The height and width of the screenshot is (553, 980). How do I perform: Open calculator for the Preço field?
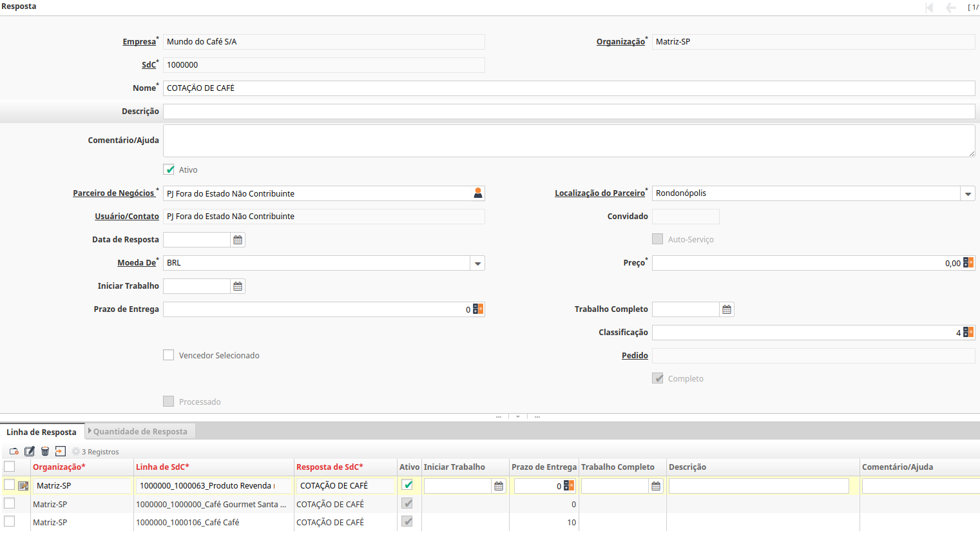pos(968,263)
